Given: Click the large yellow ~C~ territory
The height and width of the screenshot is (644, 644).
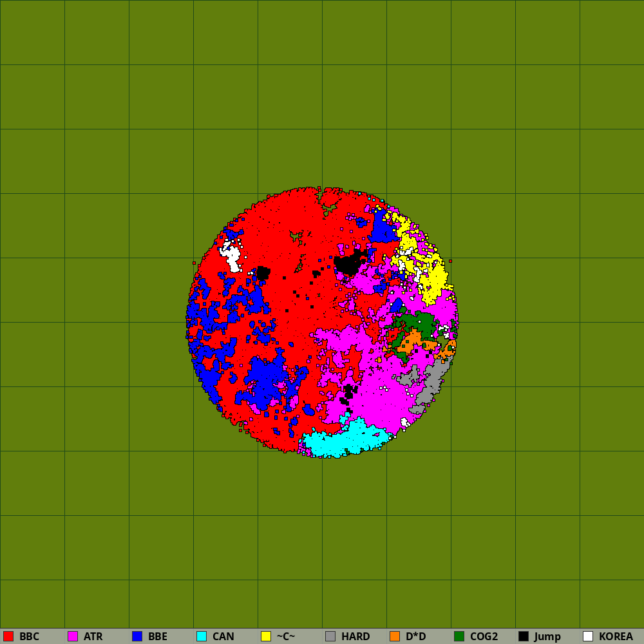Looking at the screenshot, I should click(435, 280).
